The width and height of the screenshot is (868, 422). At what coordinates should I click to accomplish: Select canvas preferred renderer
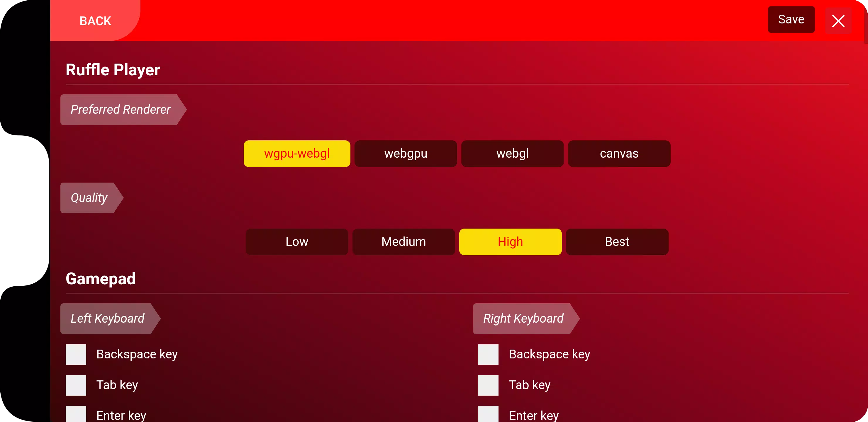[x=619, y=154]
